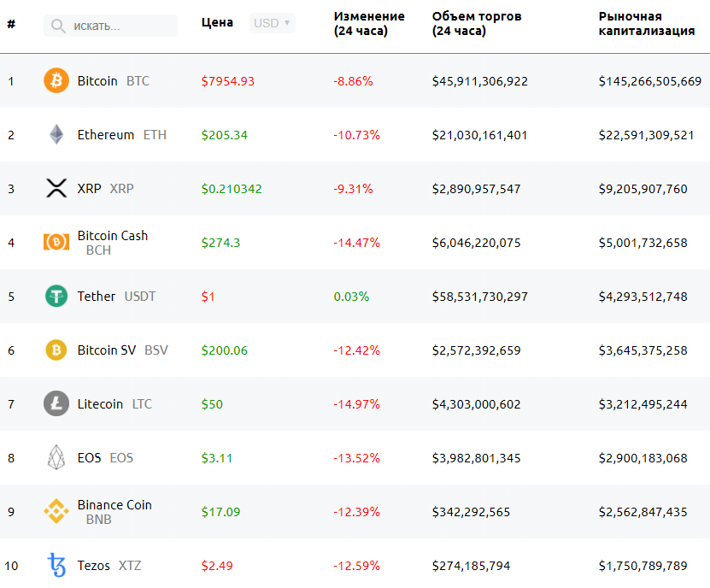The height and width of the screenshot is (588, 710).
Task: Click the Bitcoin BTC logo
Action: tap(56, 80)
